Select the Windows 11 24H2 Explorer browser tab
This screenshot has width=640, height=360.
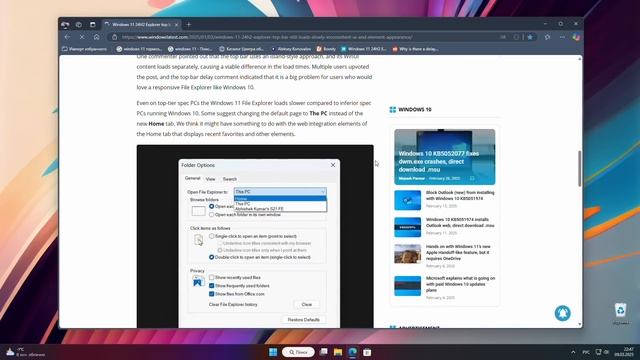point(141,25)
